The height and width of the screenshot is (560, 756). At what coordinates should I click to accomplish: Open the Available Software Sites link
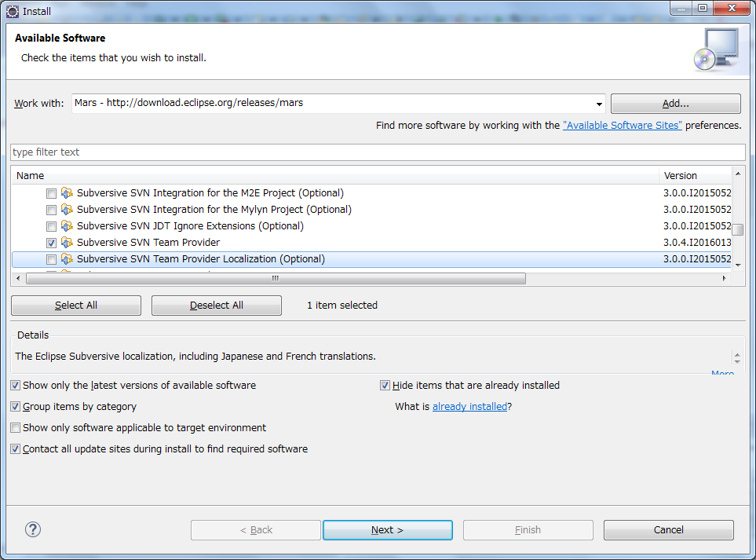pos(623,126)
